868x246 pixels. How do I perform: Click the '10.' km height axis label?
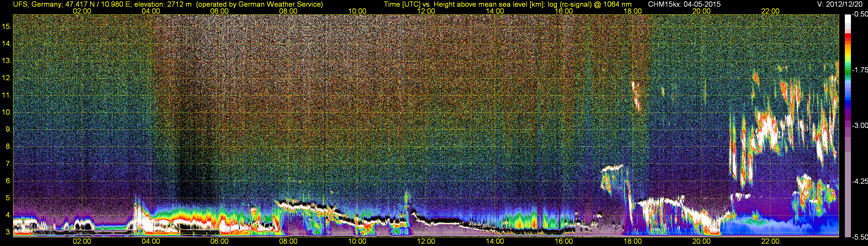pyautogui.click(x=7, y=112)
